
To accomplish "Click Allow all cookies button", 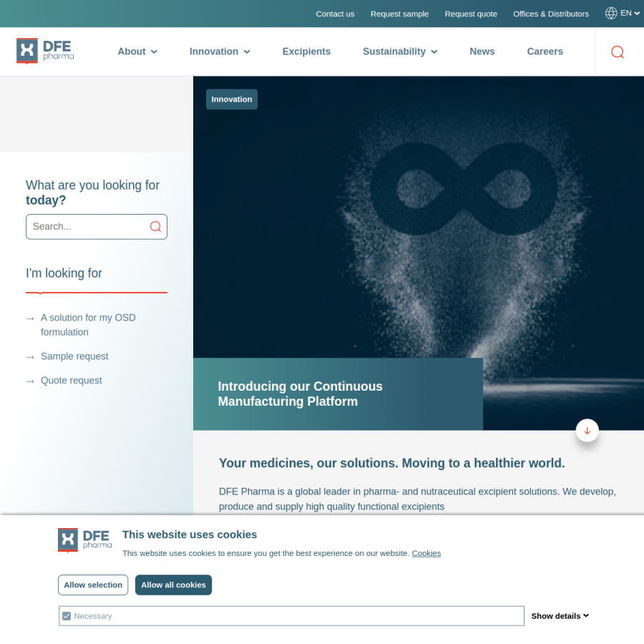I will coord(173,585).
